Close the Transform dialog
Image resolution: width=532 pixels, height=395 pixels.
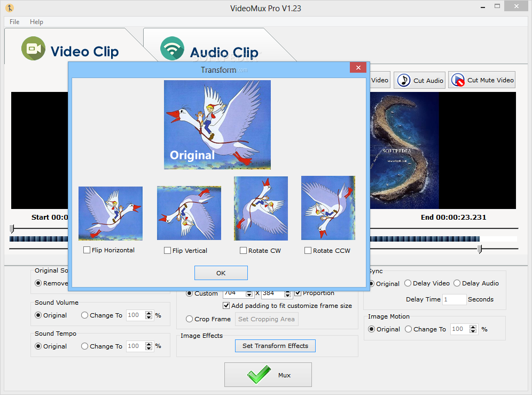click(358, 67)
